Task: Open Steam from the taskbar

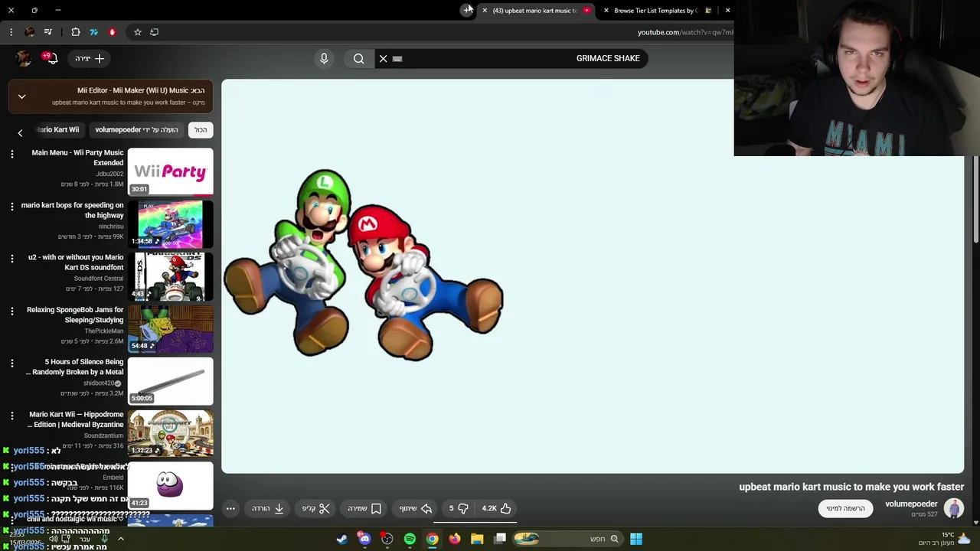Action: pos(341,539)
